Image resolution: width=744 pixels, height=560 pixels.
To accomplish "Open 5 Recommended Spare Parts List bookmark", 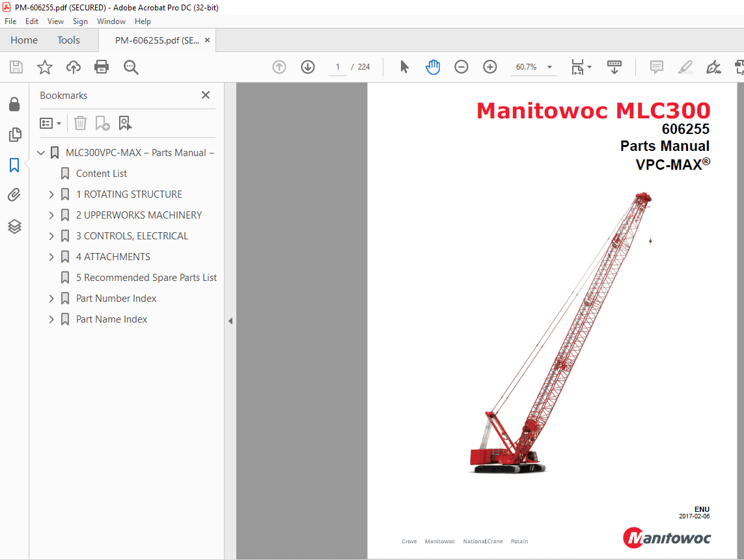I will coord(146,278).
